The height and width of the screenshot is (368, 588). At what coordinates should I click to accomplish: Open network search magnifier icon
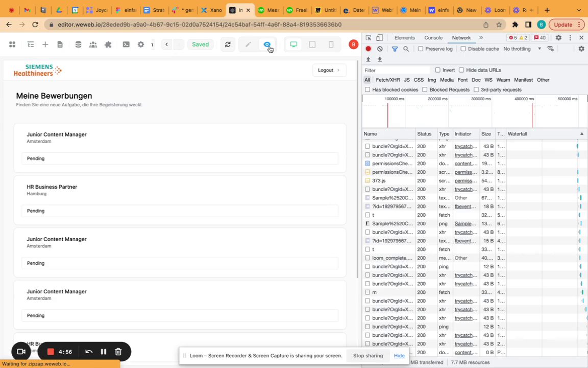coord(406,49)
